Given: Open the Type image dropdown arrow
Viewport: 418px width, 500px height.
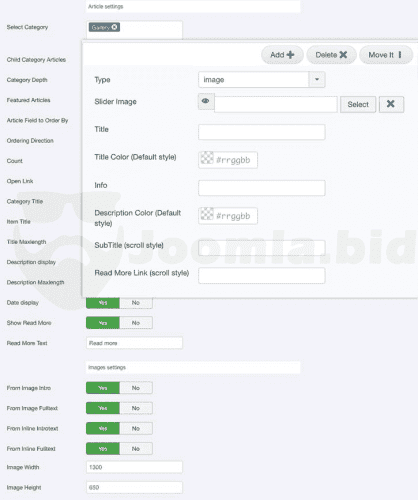Looking at the screenshot, I should point(317,80).
